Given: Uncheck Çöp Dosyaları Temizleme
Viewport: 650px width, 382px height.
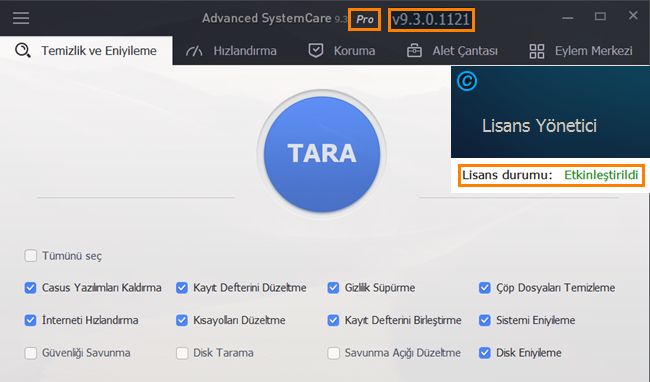Looking at the screenshot, I should click(485, 288).
